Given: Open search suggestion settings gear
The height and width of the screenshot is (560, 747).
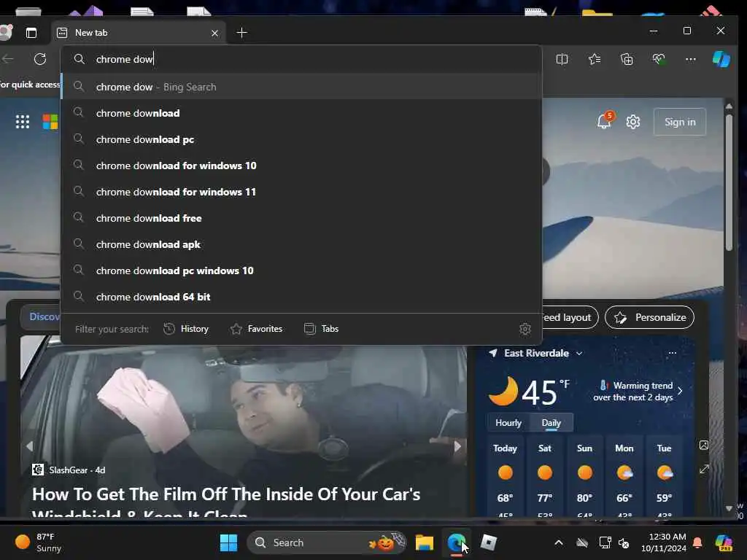Looking at the screenshot, I should click(x=525, y=329).
